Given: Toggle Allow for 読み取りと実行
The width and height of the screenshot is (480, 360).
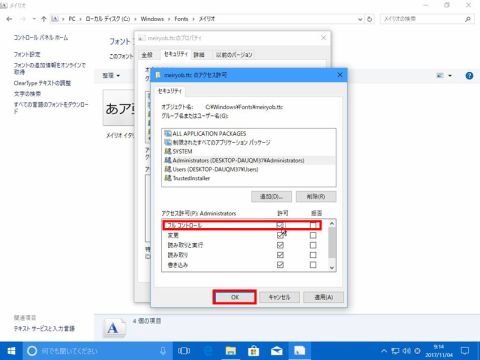Looking at the screenshot, I should tap(280, 245).
